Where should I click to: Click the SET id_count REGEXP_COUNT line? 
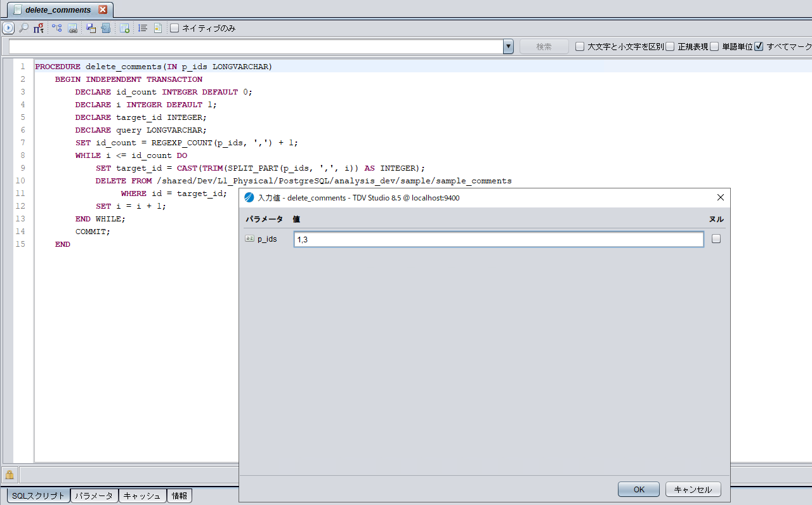point(187,143)
